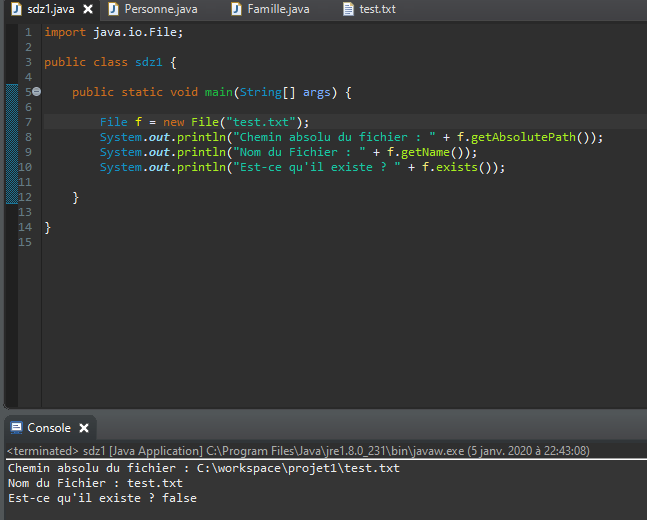Click the exists method call
The width and height of the screenshot is (647, 520).
click(457, 167)
